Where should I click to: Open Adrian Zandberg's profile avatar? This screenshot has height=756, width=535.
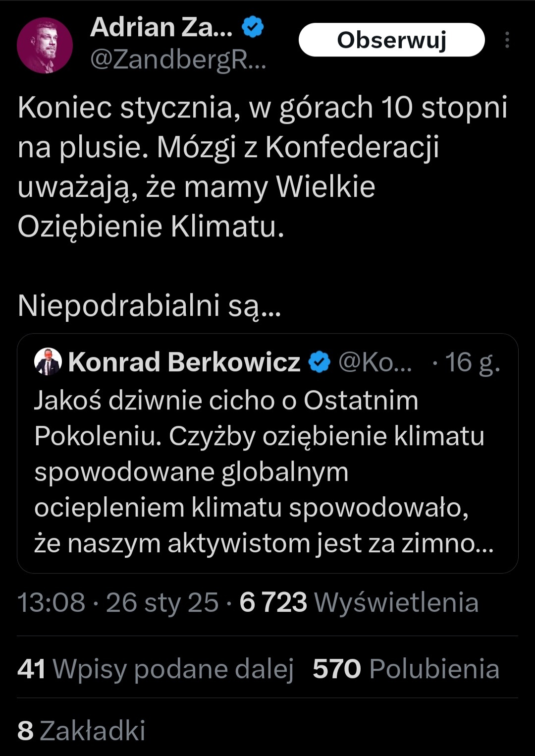(x=45, y=46)
